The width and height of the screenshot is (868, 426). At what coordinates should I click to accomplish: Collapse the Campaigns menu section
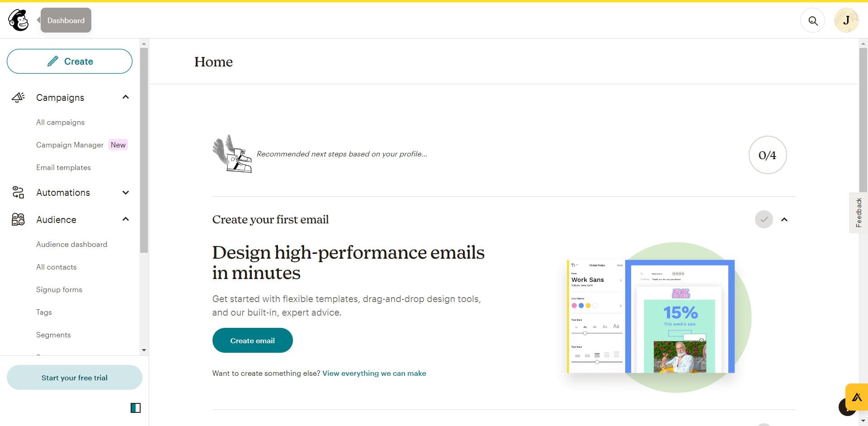click(x=126, y=97)
